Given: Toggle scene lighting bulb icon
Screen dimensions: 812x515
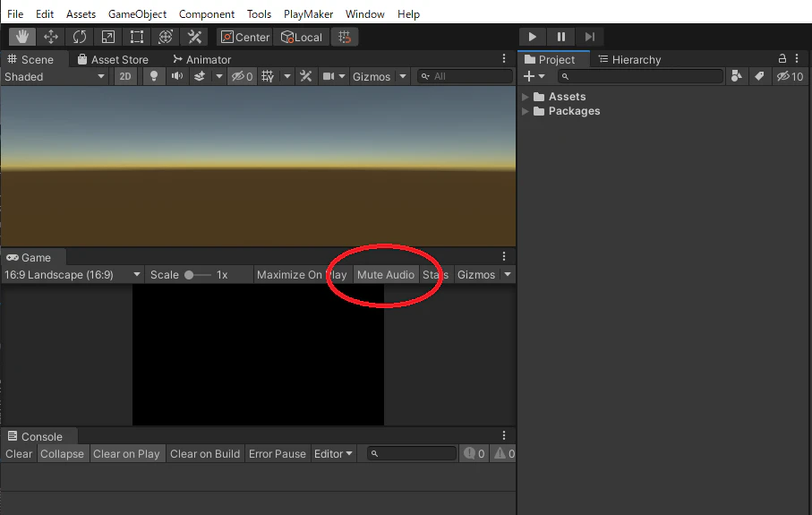Looking at the screenshot, I should (154, 77).
